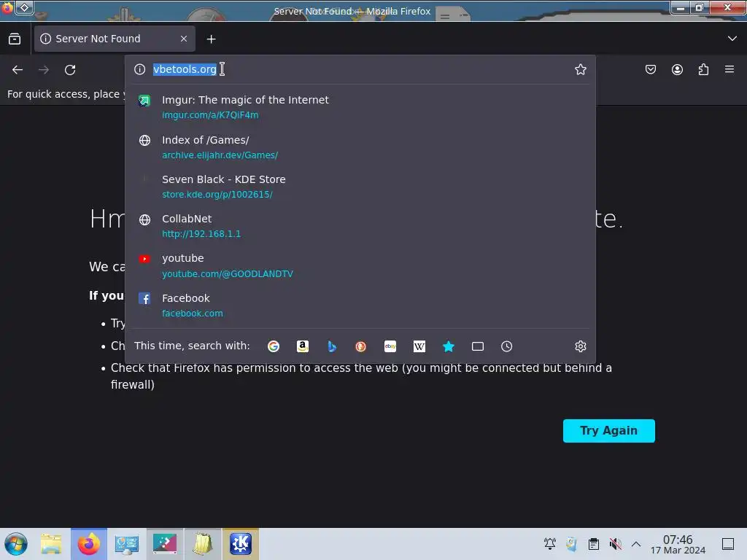
Task: Open the Firefox View icon
Action: [x=15, y=39]
